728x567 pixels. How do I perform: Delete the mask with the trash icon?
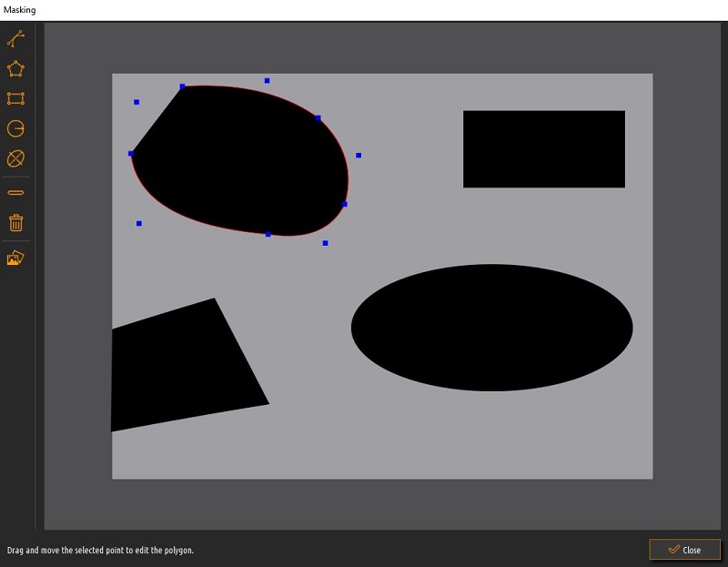15,222
